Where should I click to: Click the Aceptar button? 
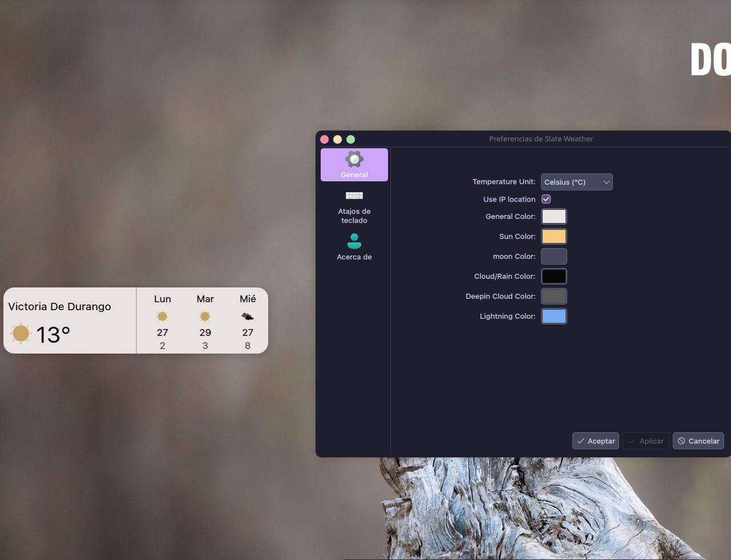coord(596,441)
